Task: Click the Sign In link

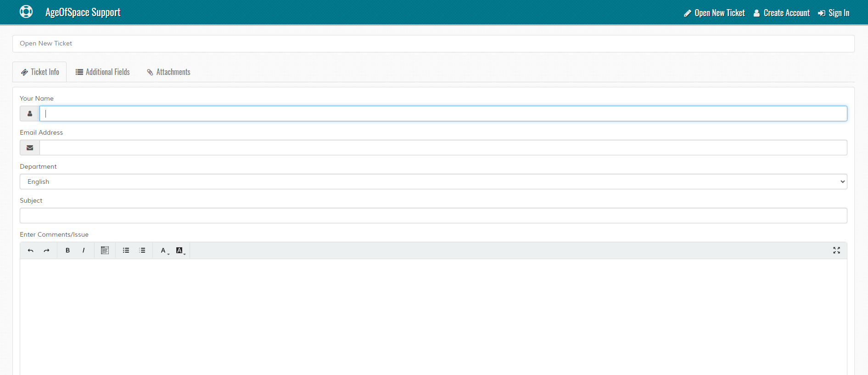Action: point(834,13)
